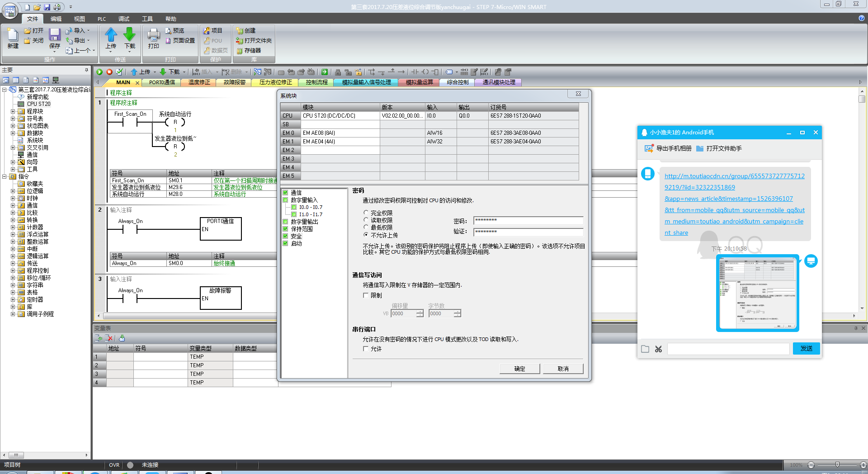
Task: Click the green Run PLC icon
Action: (x=99, y=72)
